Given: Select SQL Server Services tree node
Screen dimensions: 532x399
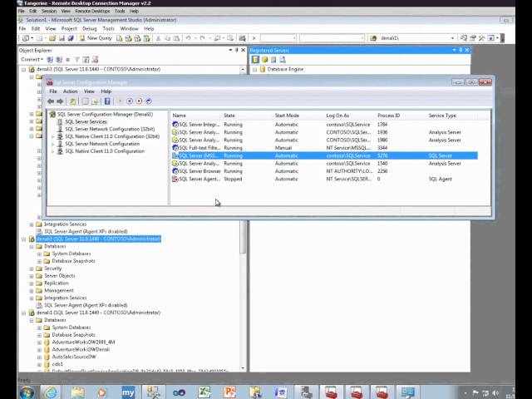Looking at the screenshot, I should [86, 121].
